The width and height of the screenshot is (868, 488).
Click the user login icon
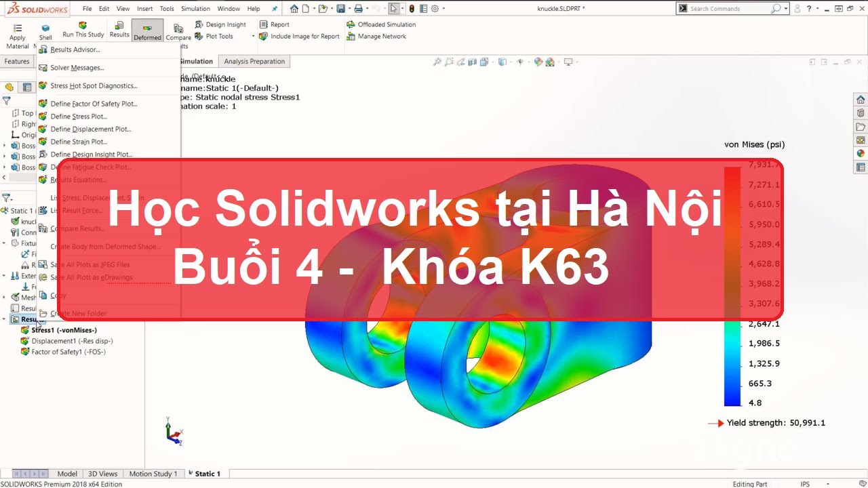pos(797,9)
